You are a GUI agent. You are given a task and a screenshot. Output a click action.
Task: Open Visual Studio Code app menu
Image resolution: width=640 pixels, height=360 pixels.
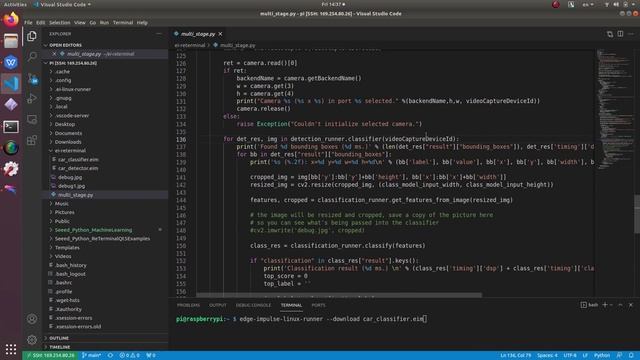pos(62,4)
